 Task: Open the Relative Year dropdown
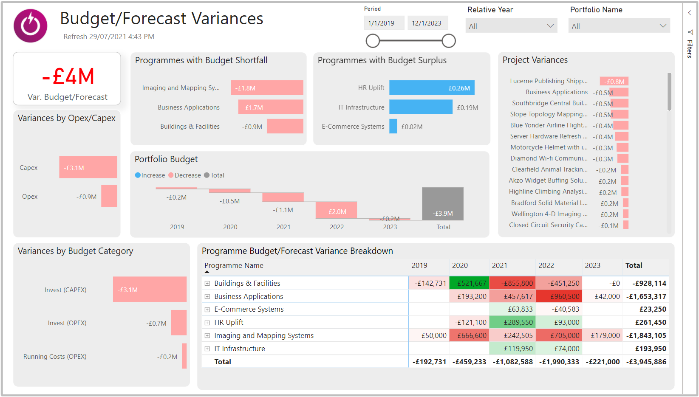(x=511, y=26)
